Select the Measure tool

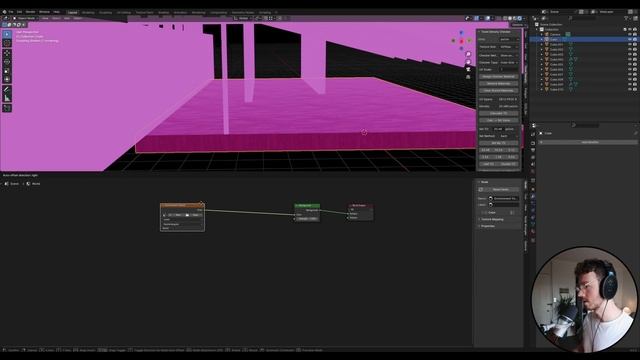(7, 98)
